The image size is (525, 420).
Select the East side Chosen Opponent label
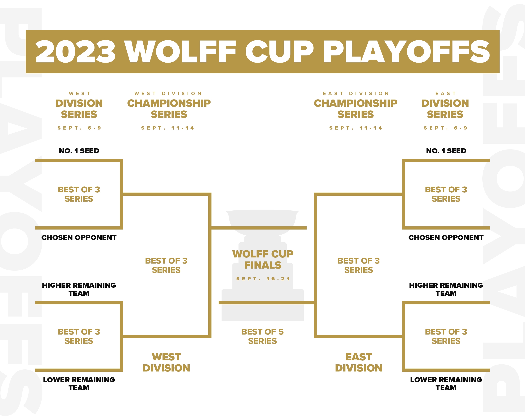click(446, 238)
